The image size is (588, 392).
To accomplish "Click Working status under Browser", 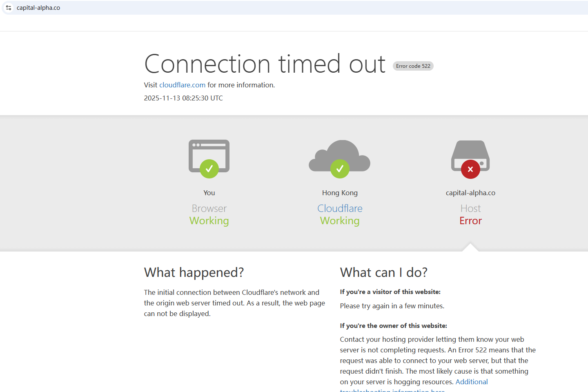I will point(209,220).
